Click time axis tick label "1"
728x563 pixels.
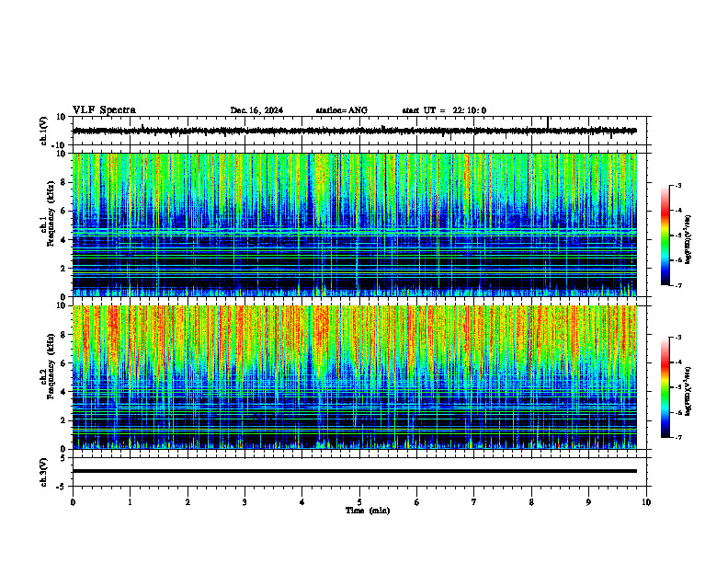coord(130,502)
